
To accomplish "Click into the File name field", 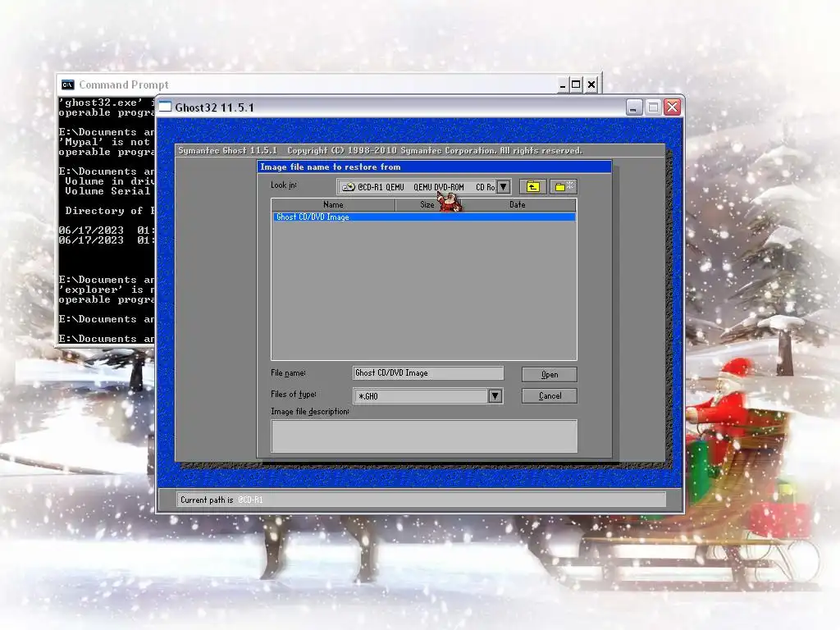I will 428,373.
